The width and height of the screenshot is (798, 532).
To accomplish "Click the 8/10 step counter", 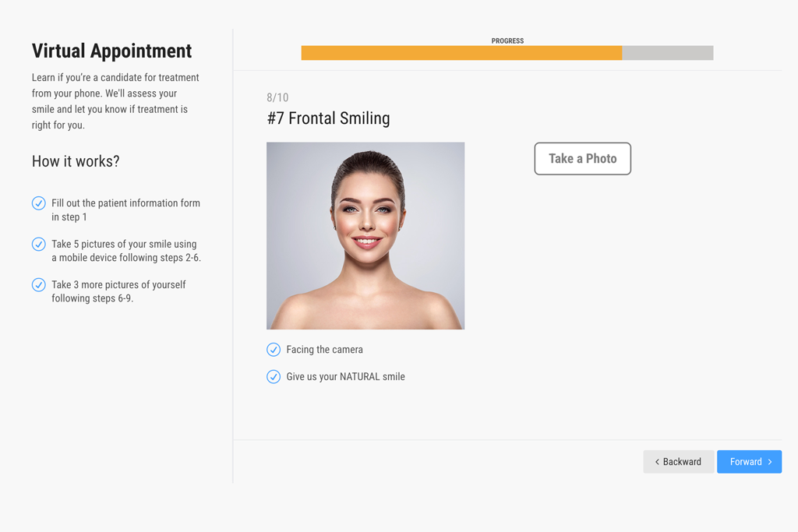I will point(277,97).
